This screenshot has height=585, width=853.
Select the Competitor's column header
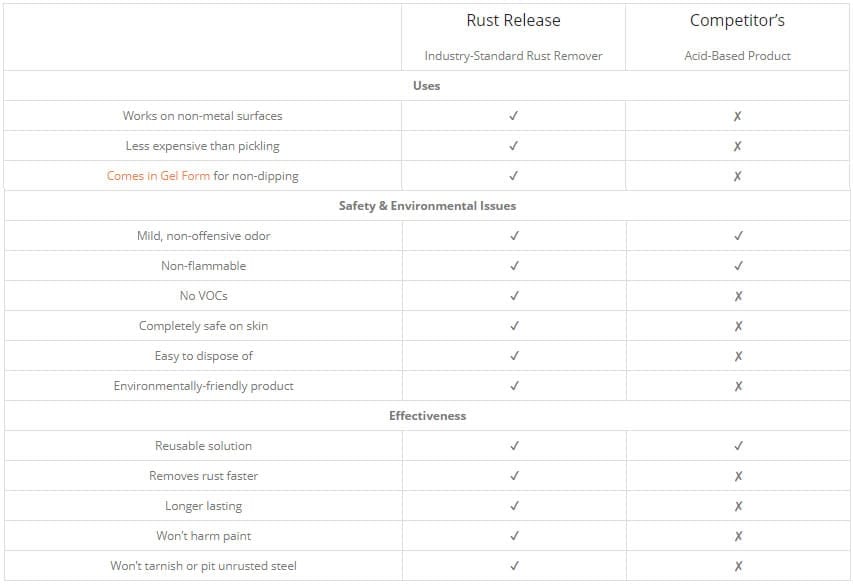(737, 20)
